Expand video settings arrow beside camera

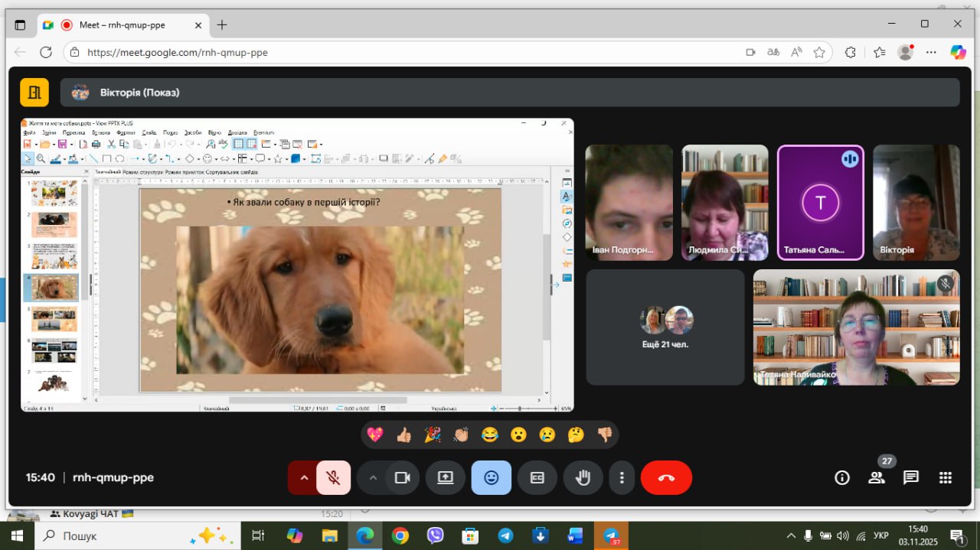373,478
